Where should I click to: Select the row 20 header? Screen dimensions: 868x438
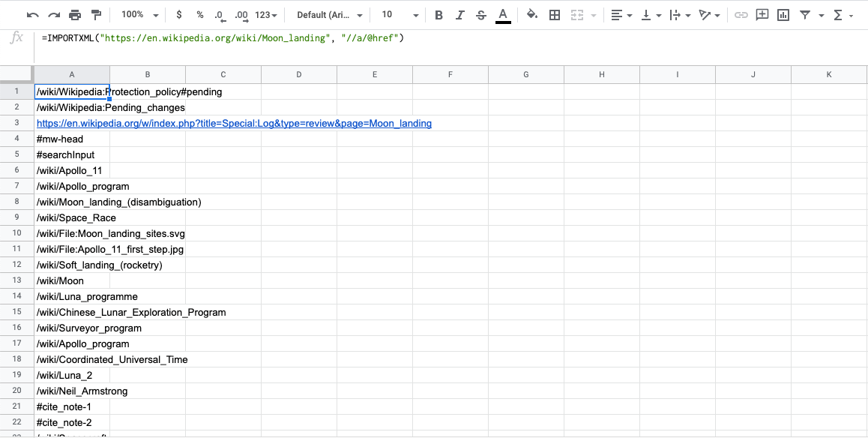pos(17,391)
